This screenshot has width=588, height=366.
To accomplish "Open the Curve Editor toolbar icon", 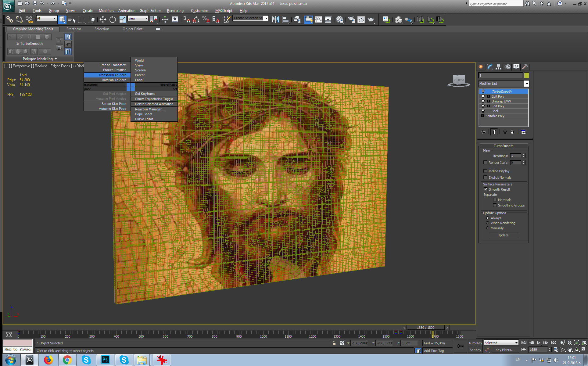I will tap(318, 20).
